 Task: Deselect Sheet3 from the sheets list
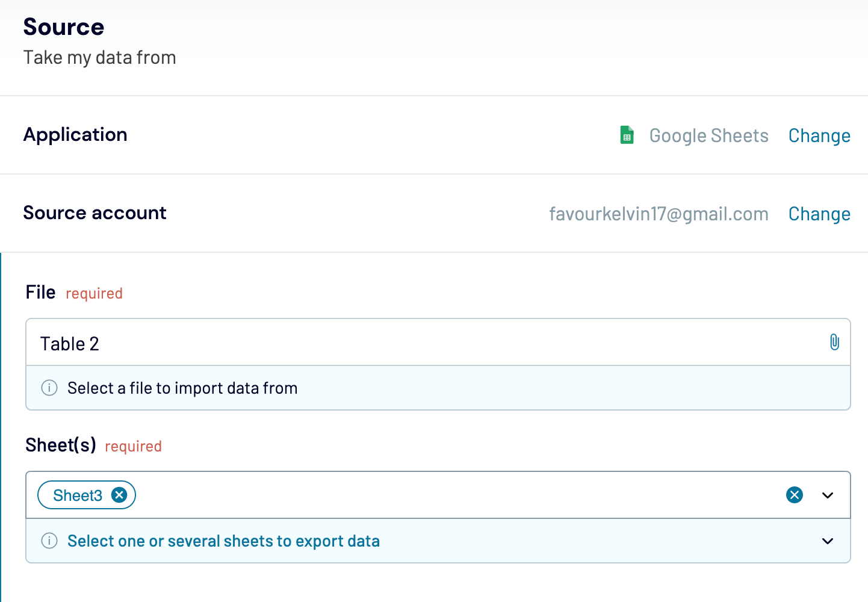(119, 494)
